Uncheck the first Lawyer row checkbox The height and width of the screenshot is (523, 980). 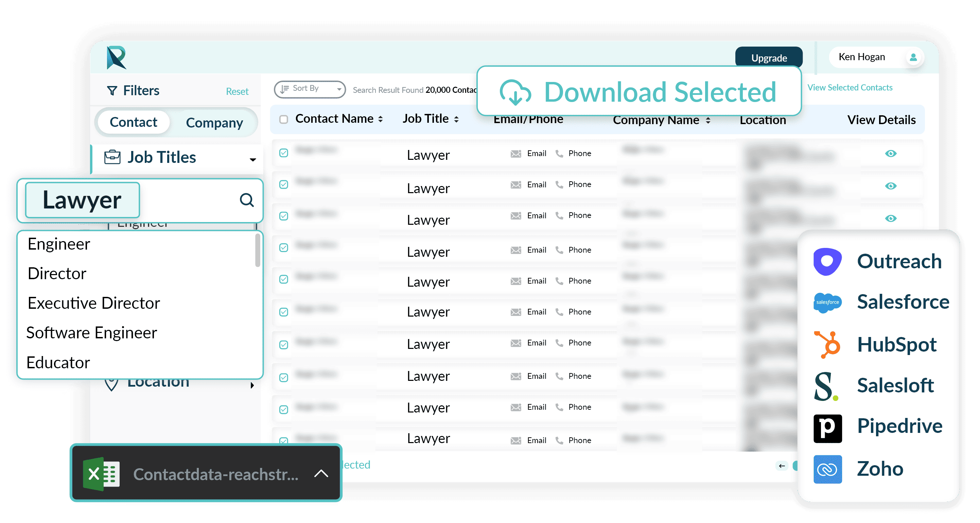click(x=283, y=153)
